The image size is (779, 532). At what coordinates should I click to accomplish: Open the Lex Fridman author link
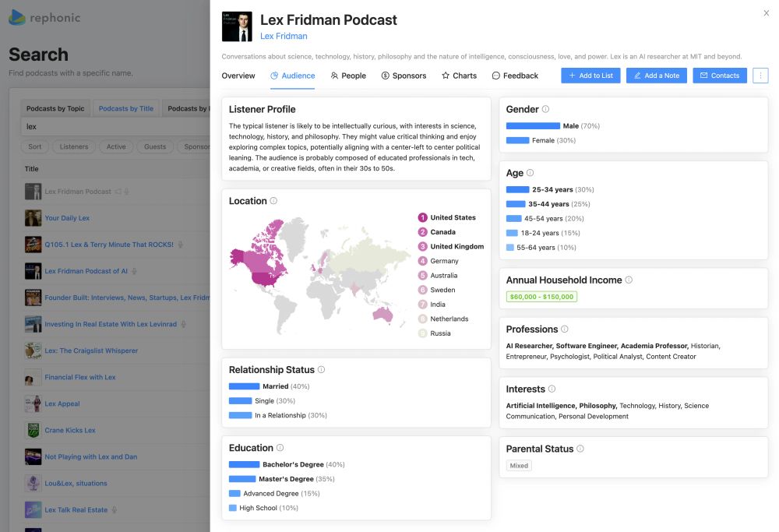(284, 37)
